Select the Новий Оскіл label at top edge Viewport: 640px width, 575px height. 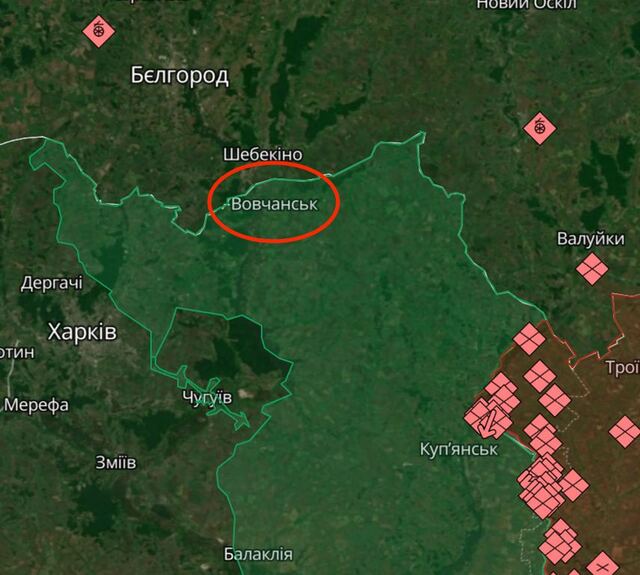click(527, 4)
